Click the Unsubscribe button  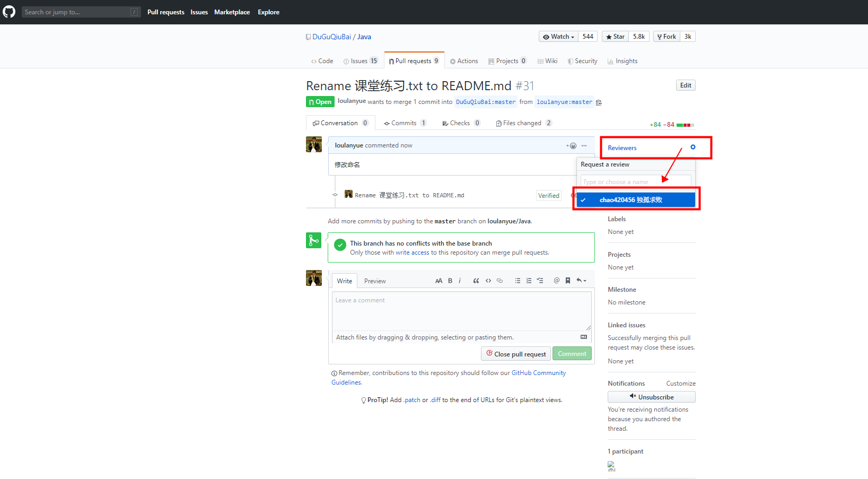tap(652, 397)
